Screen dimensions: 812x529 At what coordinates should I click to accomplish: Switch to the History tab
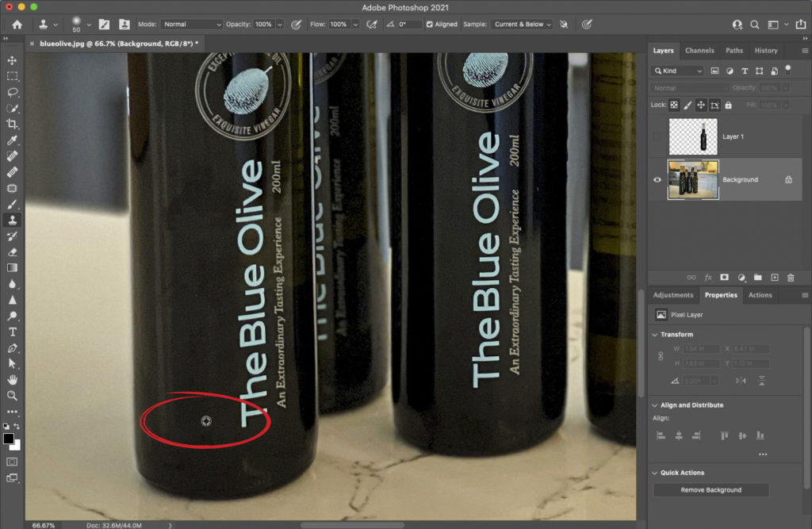pos(766,51)
